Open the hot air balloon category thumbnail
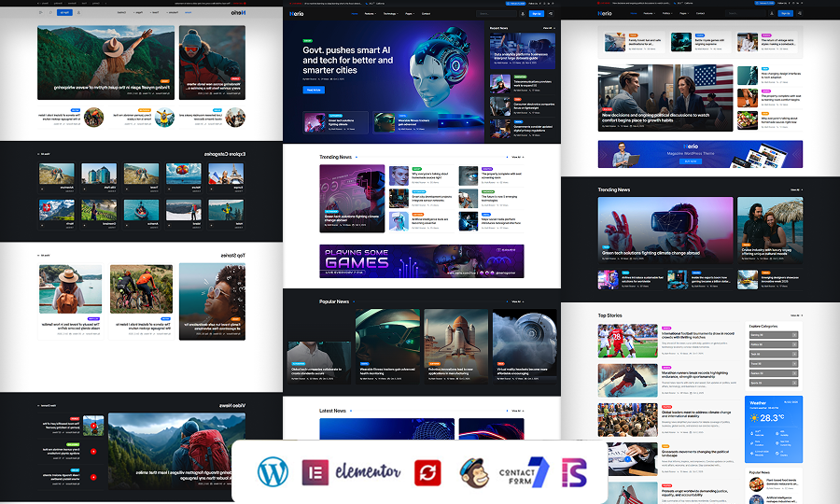 183,175
